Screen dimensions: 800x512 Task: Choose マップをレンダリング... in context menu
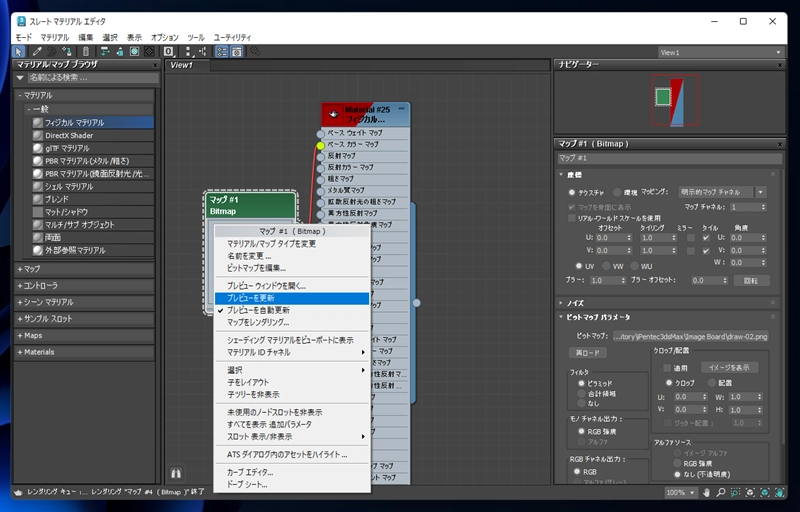[x=292, y=322]
